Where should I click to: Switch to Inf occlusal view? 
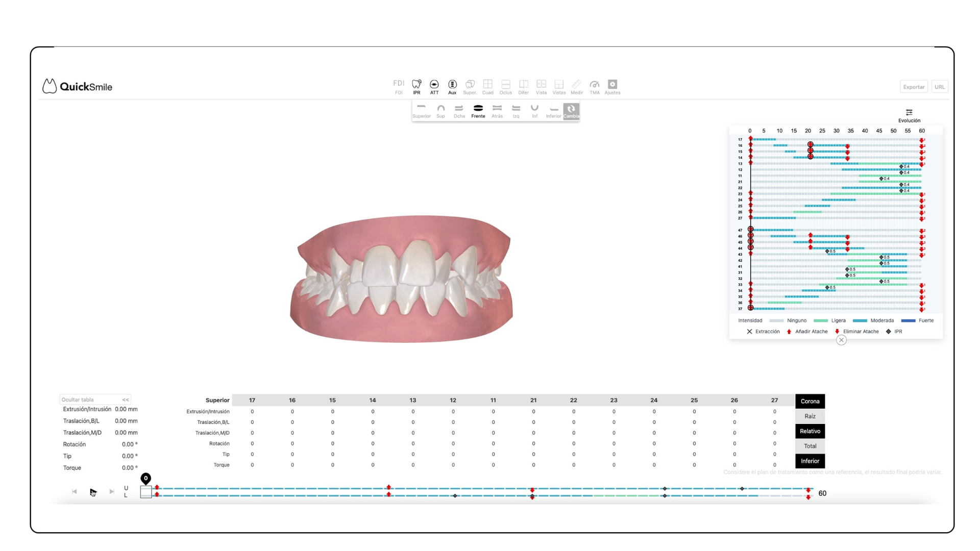(535, 111)
